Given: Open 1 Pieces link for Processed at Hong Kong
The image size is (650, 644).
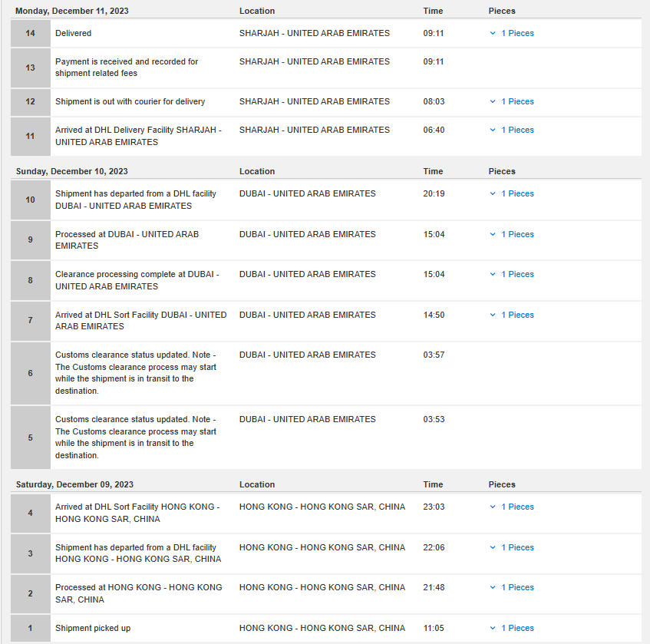Looking at the screenshot, I should (517, 587).
